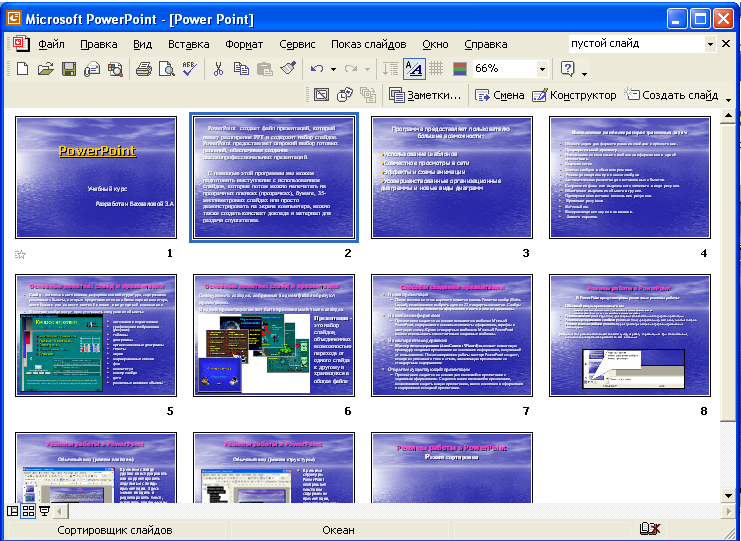The width and height of the screenshot is (741, 541).
Task: Click the spelling status icon in the status bar
Action: pyautogui.click(x=649, y=530)
